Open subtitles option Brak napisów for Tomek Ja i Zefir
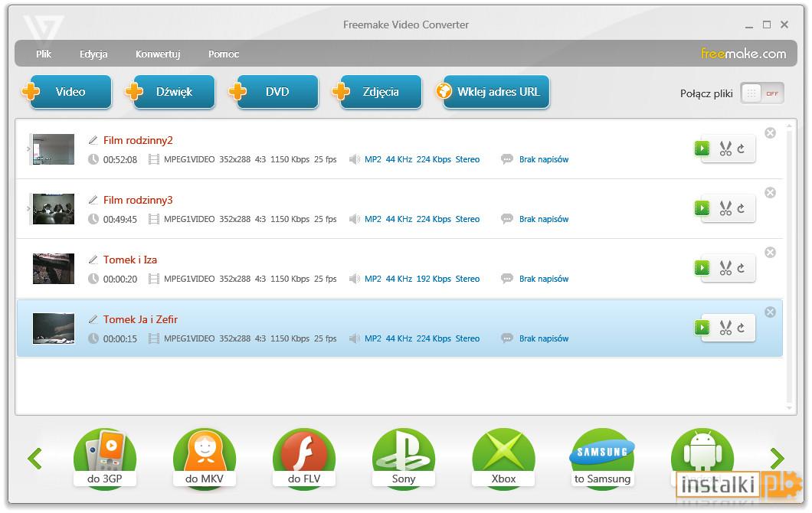812x513 pixels. 544,338
